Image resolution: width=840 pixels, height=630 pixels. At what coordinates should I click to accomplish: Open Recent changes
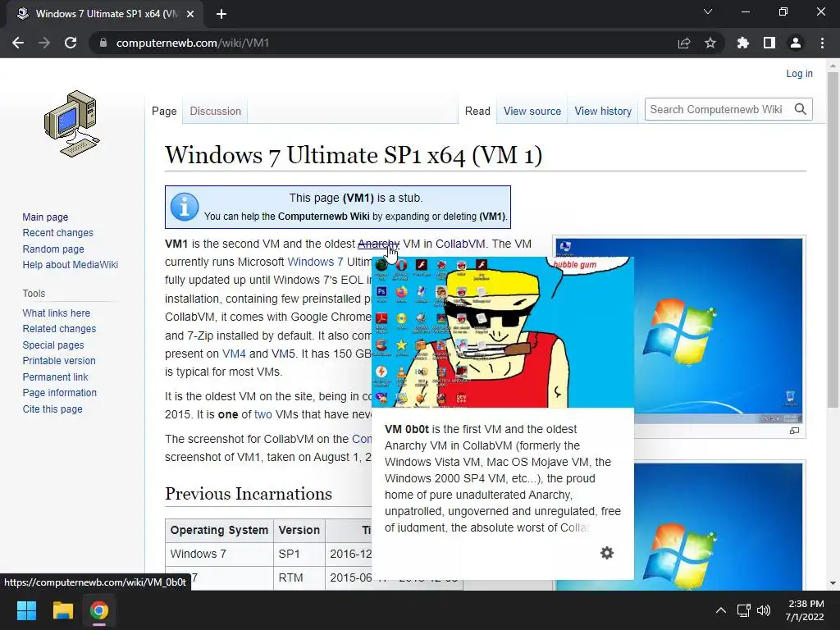(58, 232)
